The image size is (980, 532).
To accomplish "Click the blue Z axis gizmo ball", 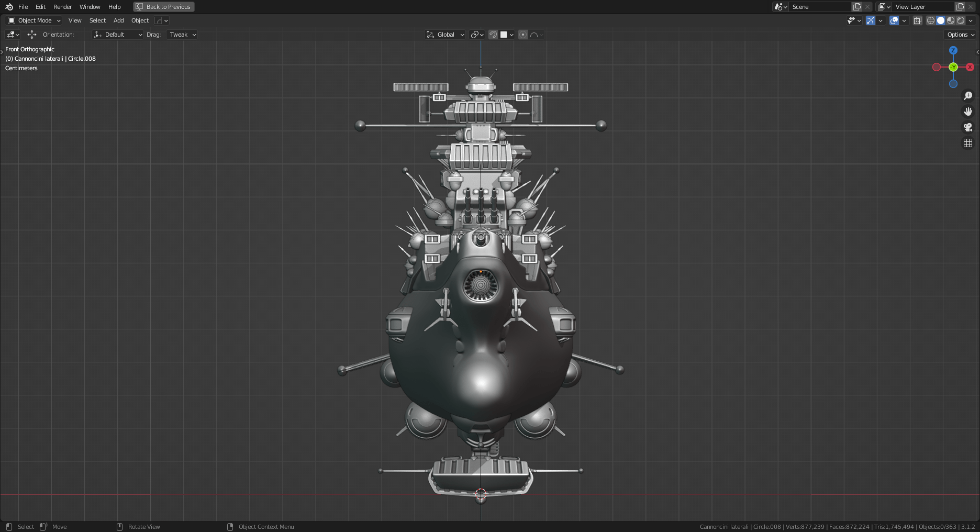I will pyautogui.click(x=953, y=50).
